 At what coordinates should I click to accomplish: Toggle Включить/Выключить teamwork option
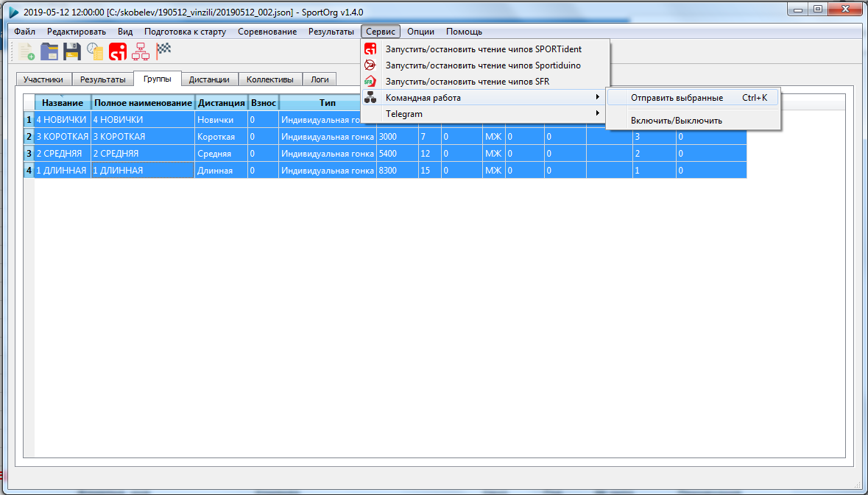click(x=693, y=121)
